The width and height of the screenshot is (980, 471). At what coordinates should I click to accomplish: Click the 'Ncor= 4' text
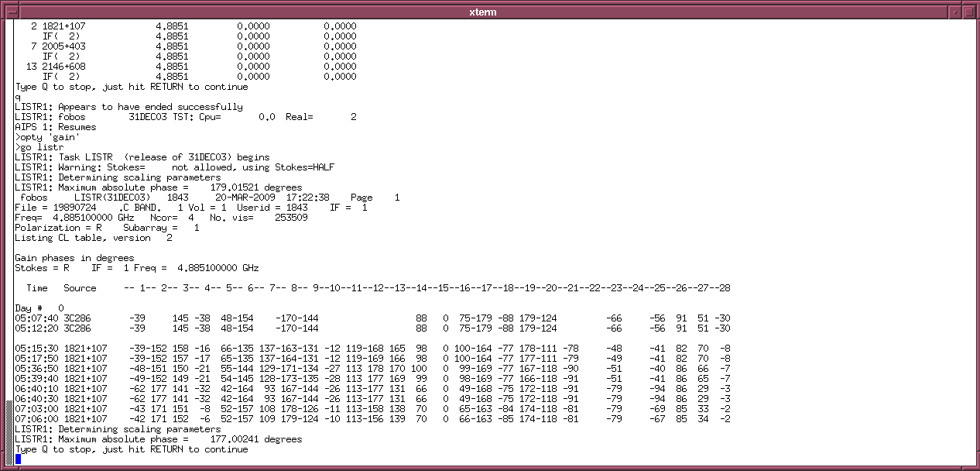coord(172,218)
